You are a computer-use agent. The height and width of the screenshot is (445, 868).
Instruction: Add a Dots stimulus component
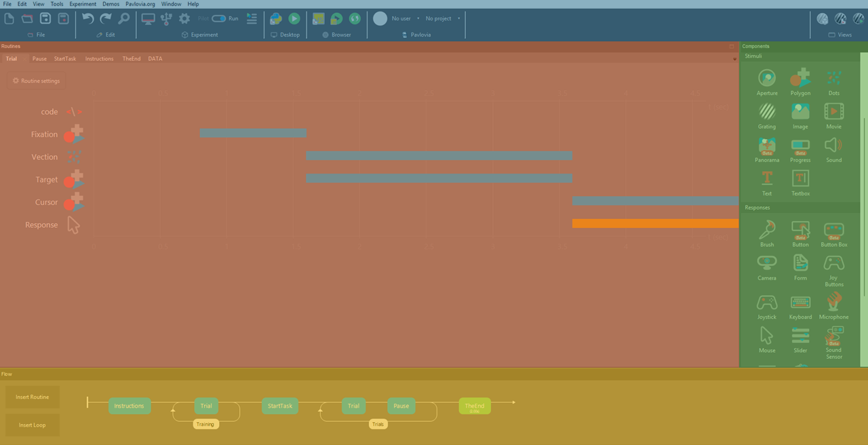click(x=834, y=82)
